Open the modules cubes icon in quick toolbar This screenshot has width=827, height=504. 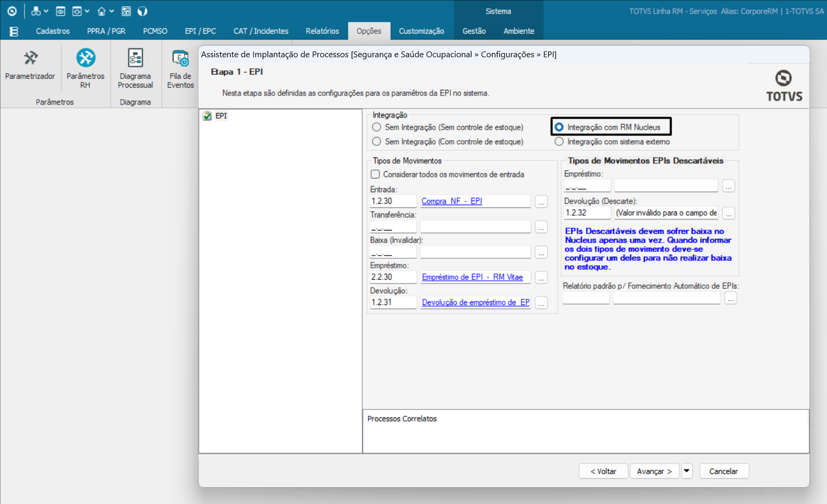[x=36, y=11]
